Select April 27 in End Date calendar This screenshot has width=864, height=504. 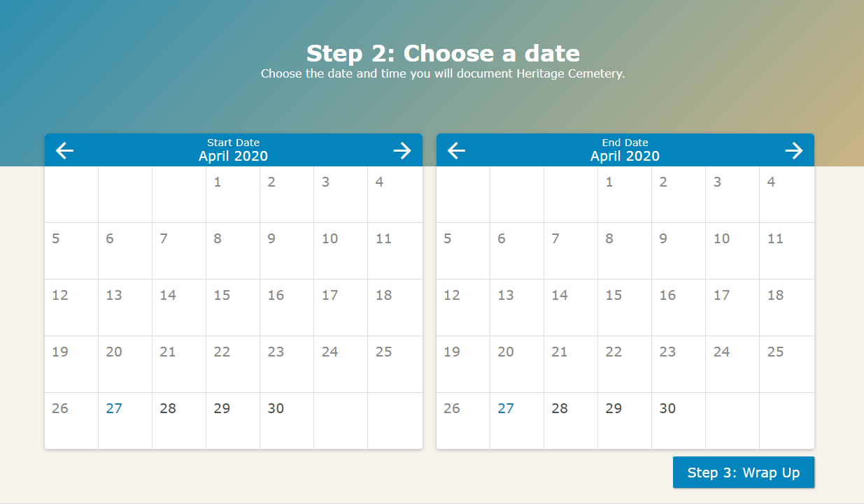(517, 421)
